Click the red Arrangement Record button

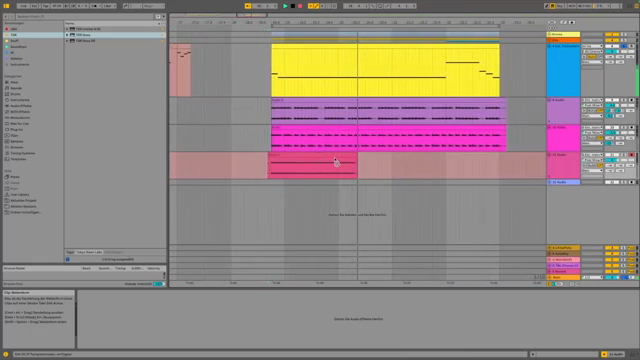[x=300, y=6]
